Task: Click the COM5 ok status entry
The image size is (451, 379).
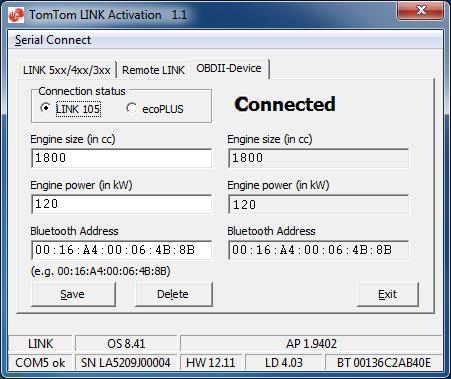Action: point(40,363)
